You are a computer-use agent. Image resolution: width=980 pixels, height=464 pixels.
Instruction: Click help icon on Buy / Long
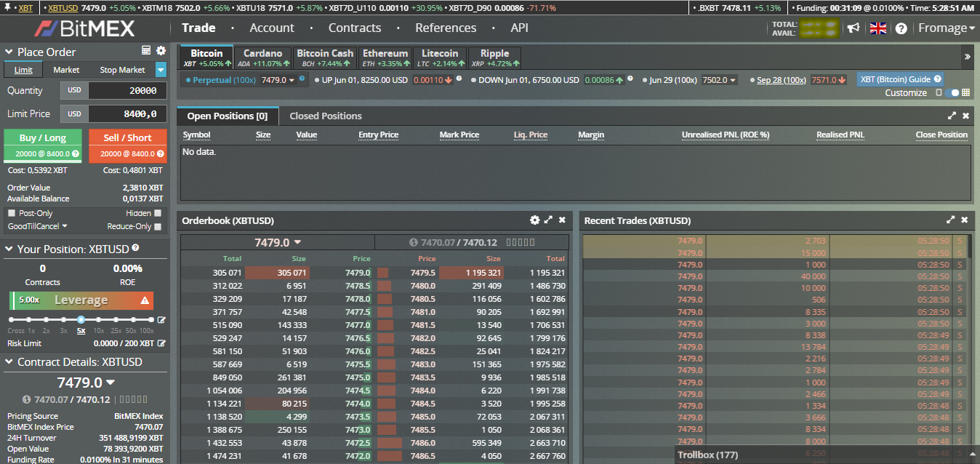coord(76,153)
